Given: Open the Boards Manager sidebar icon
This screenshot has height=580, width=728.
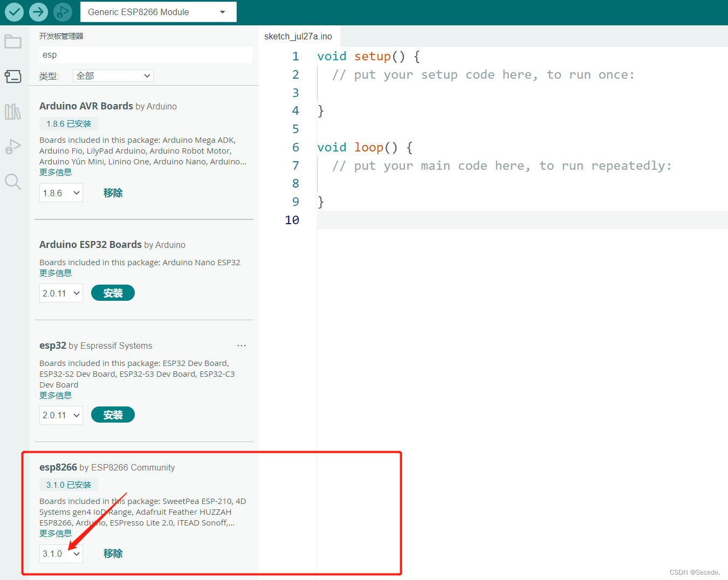Looking at the screenshot, I should point(13,77).
